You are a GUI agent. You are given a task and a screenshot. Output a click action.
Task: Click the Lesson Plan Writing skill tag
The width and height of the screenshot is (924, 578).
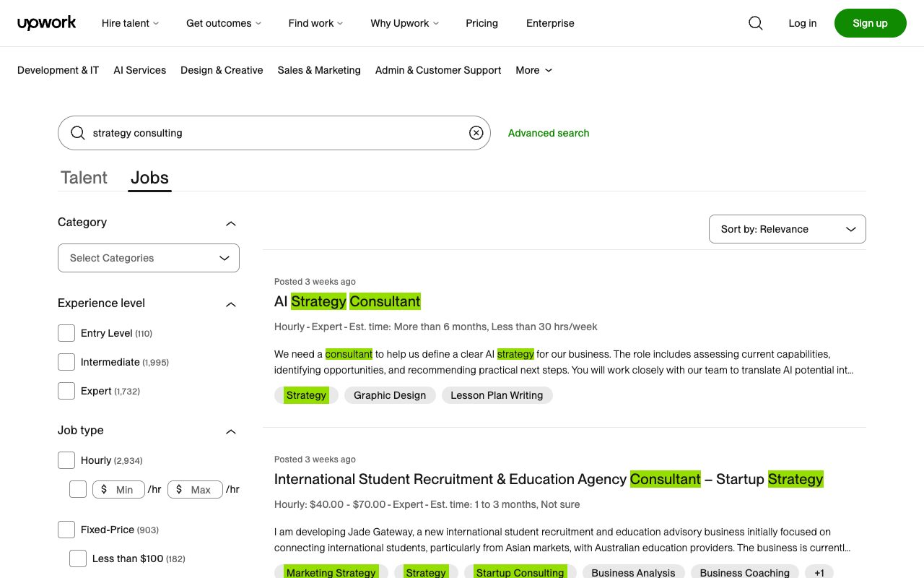[x=497, y=395]
